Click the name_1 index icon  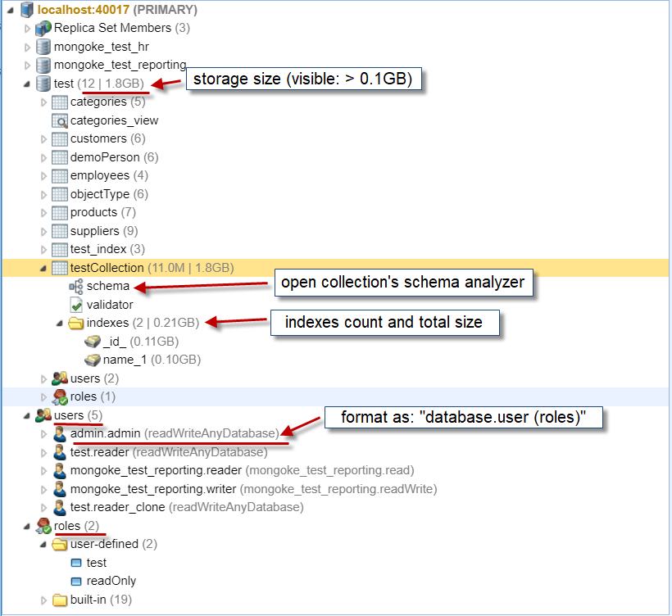tap(93, 360)
